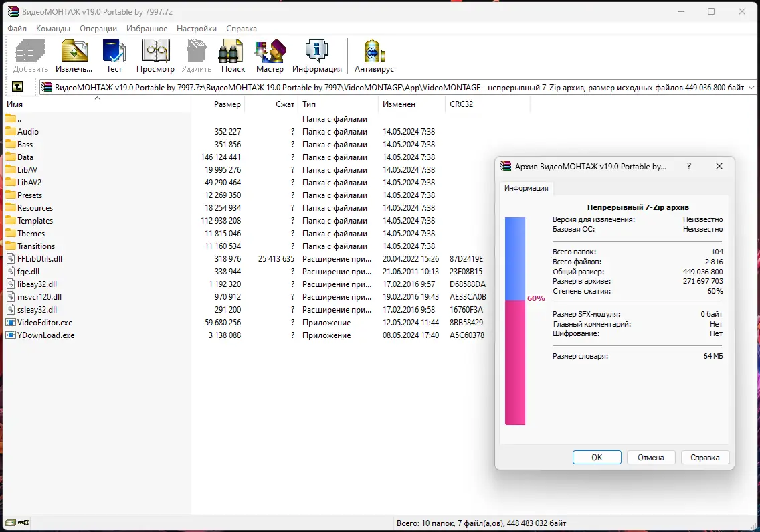Open the Избранное menu
The image size is (760, 532).
coord(147,29)
